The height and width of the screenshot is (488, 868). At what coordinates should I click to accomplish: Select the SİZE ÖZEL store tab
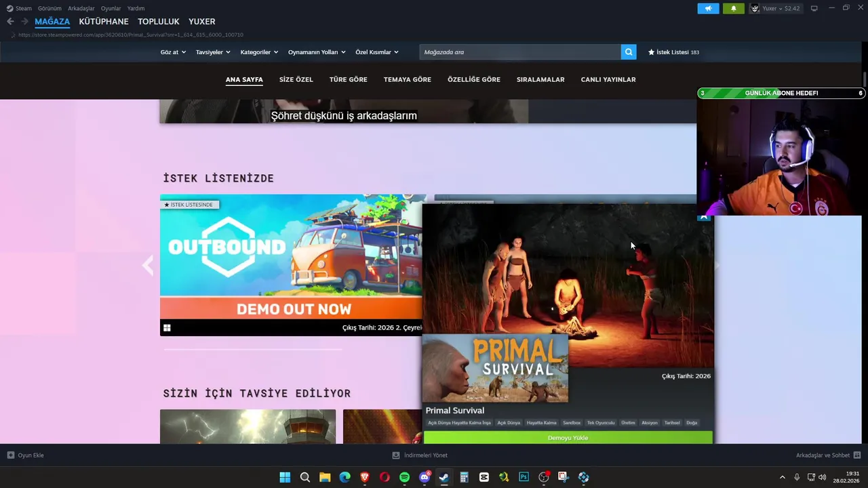296,79
